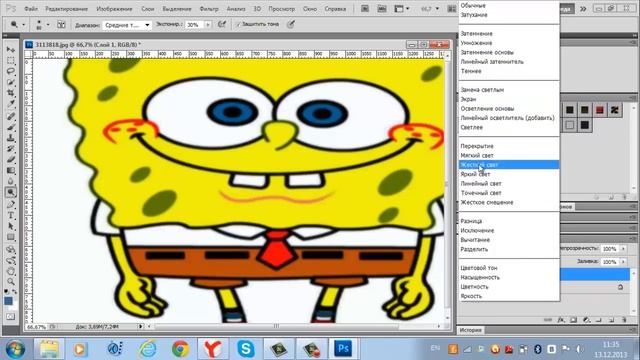This screenshot has width=640, height=360.
Task: Select the Clone Stamp tool
Action: click(x=11, y=138)
